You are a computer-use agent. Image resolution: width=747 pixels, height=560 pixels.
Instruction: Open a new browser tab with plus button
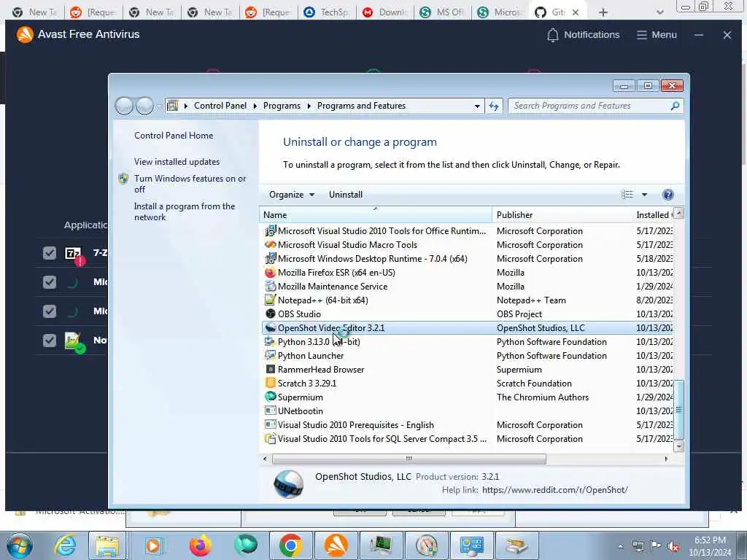pyautogui.click(x=603, y=12)
